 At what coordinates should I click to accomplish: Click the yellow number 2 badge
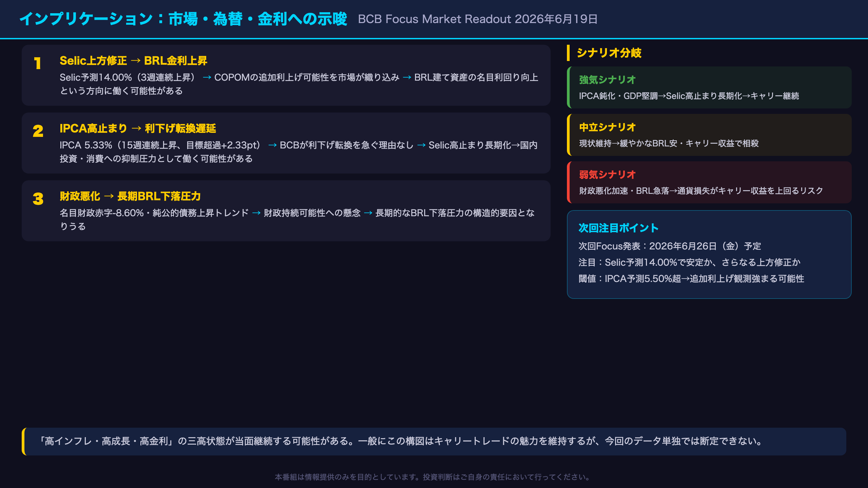pos(38,131)
